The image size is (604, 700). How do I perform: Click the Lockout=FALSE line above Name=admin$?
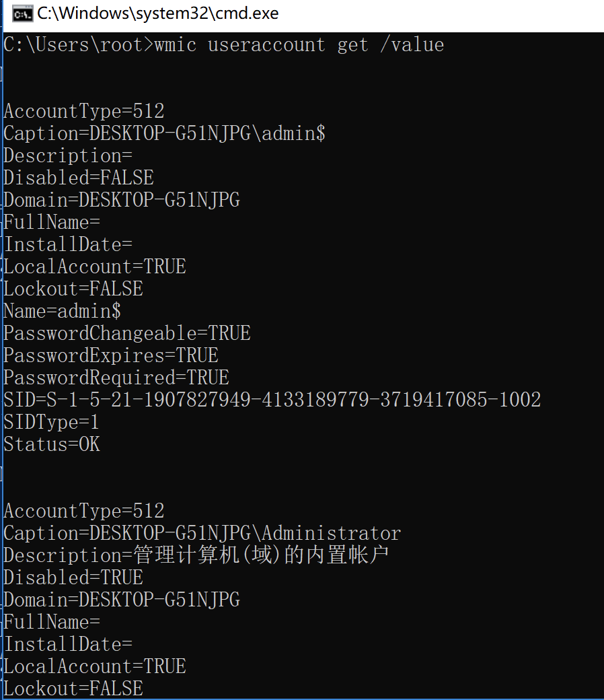[x=73, y=289]
